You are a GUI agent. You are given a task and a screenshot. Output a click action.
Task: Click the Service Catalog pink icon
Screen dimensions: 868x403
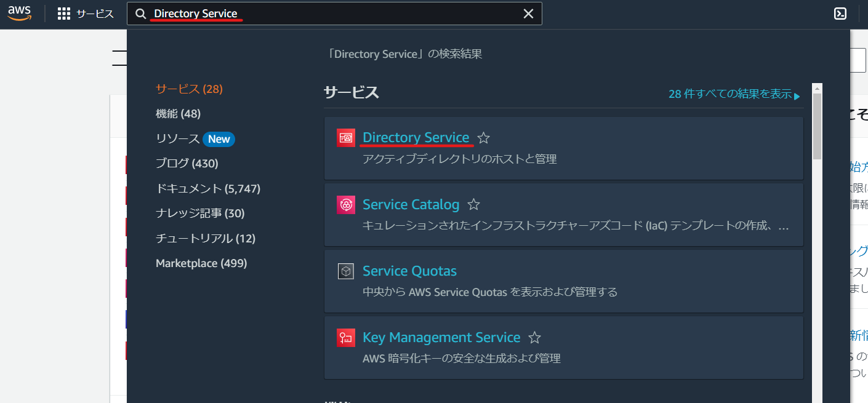point(345,204)
